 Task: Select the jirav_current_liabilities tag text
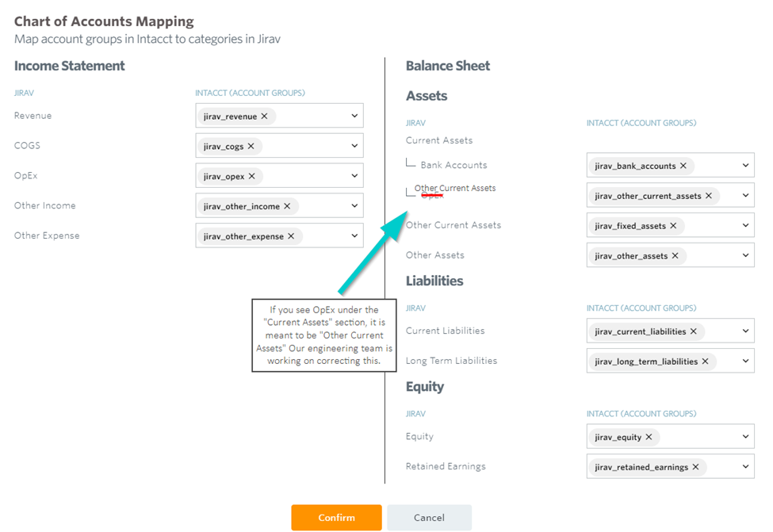(x=641, y=331)
